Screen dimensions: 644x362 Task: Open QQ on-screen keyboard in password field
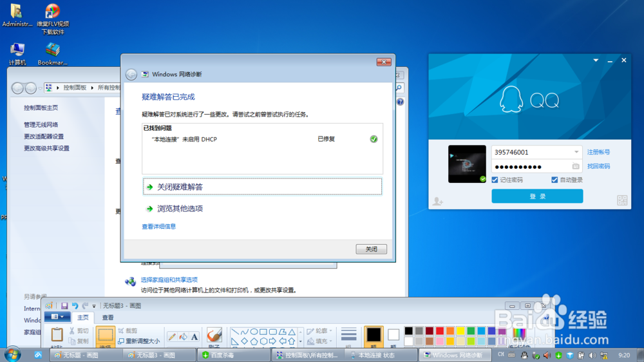pos(575,166)
